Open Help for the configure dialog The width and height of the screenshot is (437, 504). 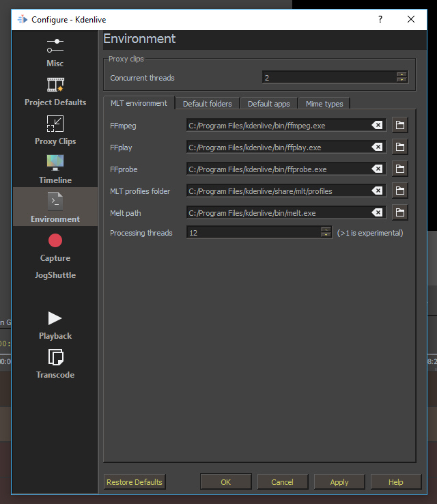395,482
